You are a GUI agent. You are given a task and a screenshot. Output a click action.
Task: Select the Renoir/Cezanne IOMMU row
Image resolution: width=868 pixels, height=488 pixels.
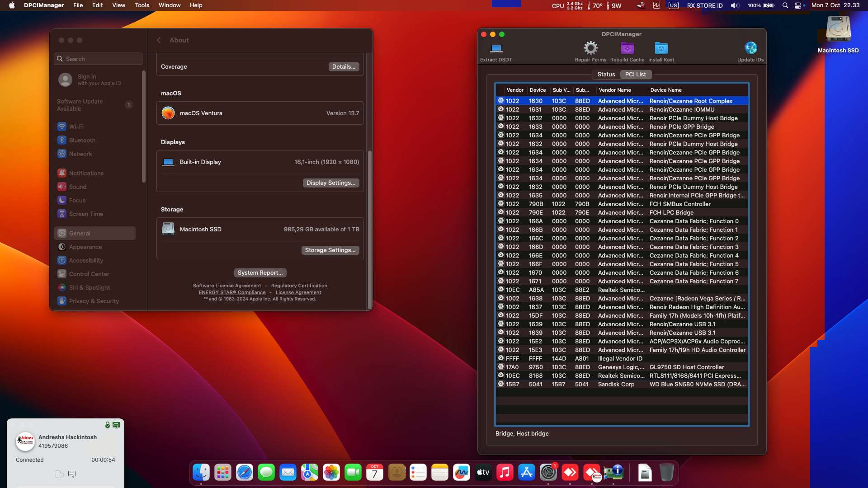pyautogui.click(x=622, y=109)
